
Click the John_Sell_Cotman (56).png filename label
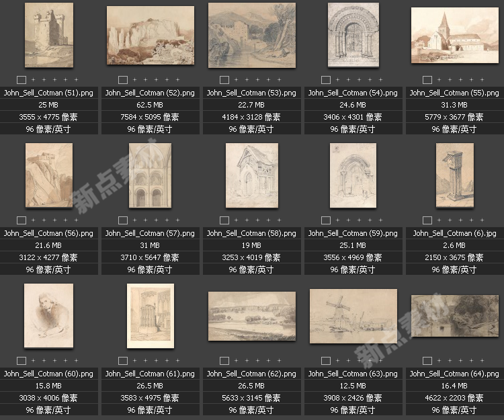[49, 233]
